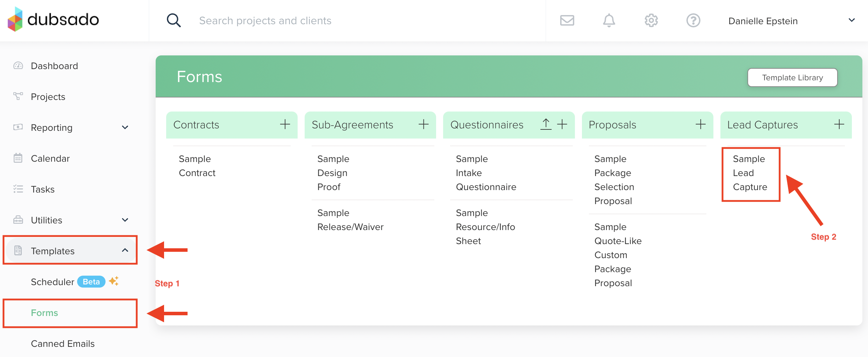
Task: Click the help question mark icon
Action: [693, 20]
